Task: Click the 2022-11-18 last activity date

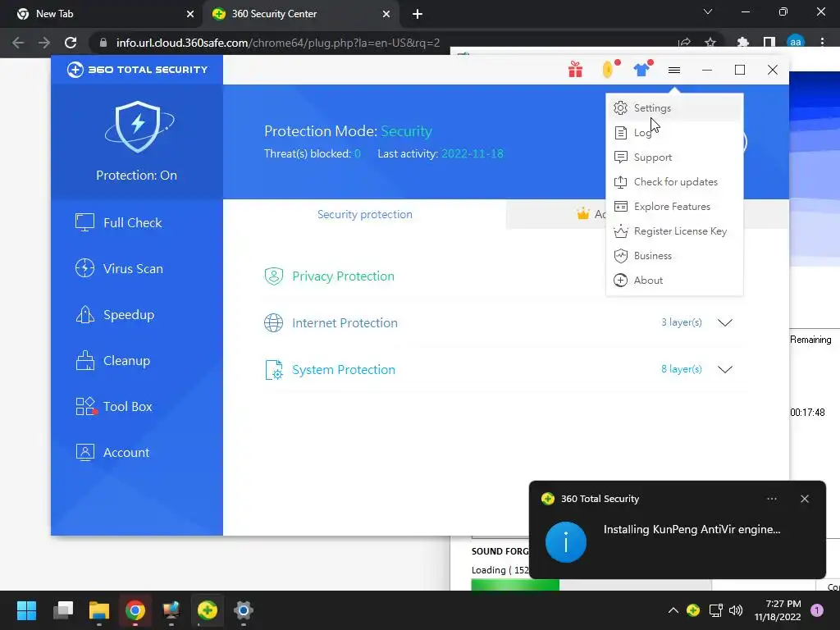Action: point(472,153)
